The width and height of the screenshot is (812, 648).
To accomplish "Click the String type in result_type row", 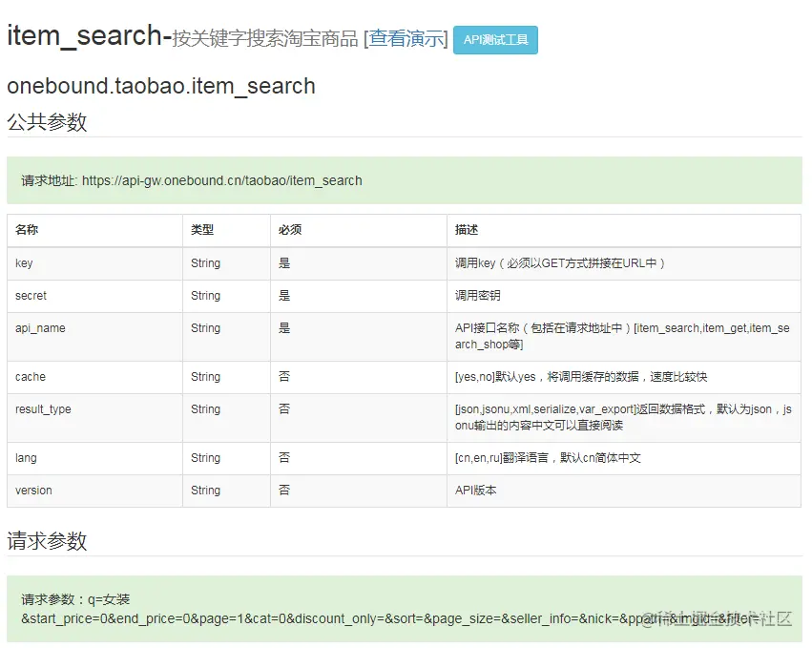I will click(x=205, y=409).
